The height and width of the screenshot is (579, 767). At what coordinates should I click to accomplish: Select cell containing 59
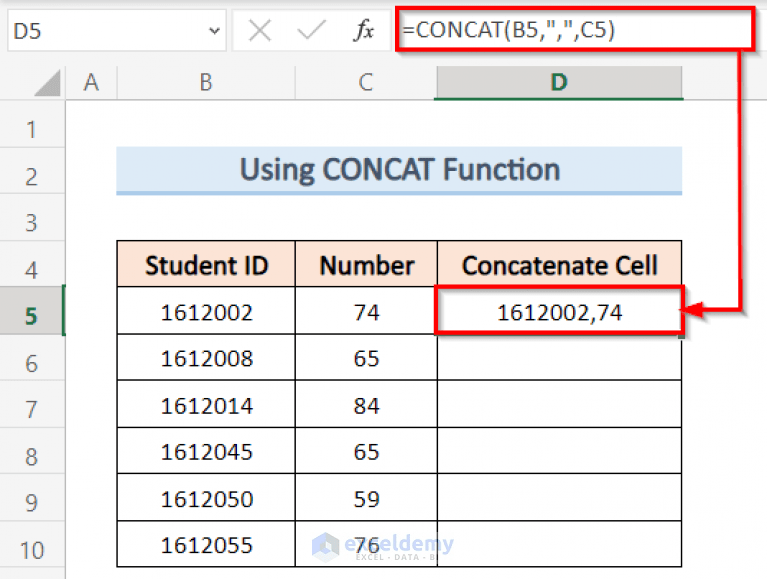(x=366, y=498)
